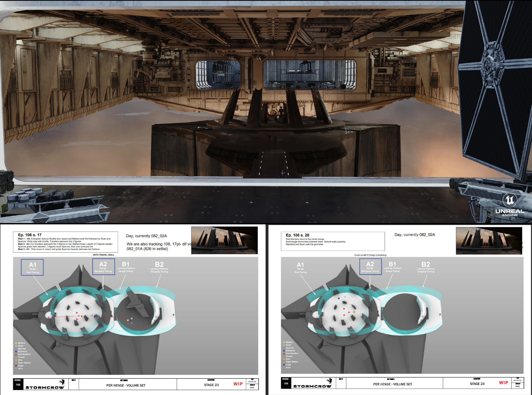Click the B2 Landing Platform label, s. 20 sheet
The height and width of the screenshot is (395, 532).
coord(426,267)
